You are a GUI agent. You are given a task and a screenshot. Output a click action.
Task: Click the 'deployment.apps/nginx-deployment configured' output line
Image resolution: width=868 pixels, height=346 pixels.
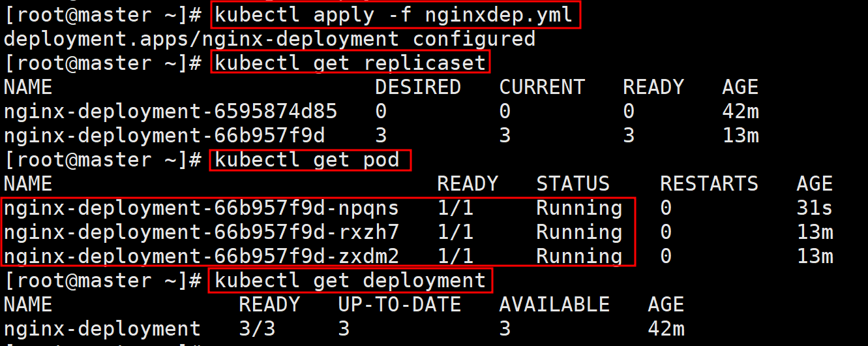269,39
